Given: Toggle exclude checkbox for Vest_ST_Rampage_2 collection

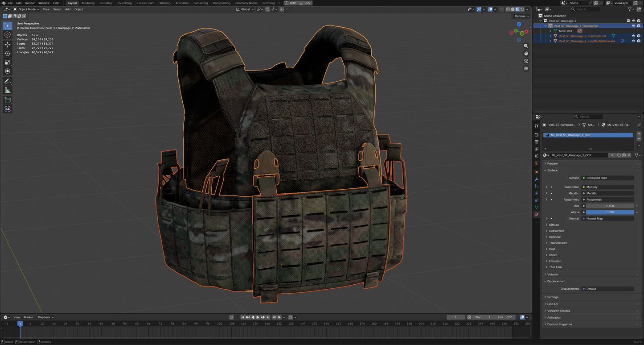Looking at the screenshot, I should pos(628,21).
